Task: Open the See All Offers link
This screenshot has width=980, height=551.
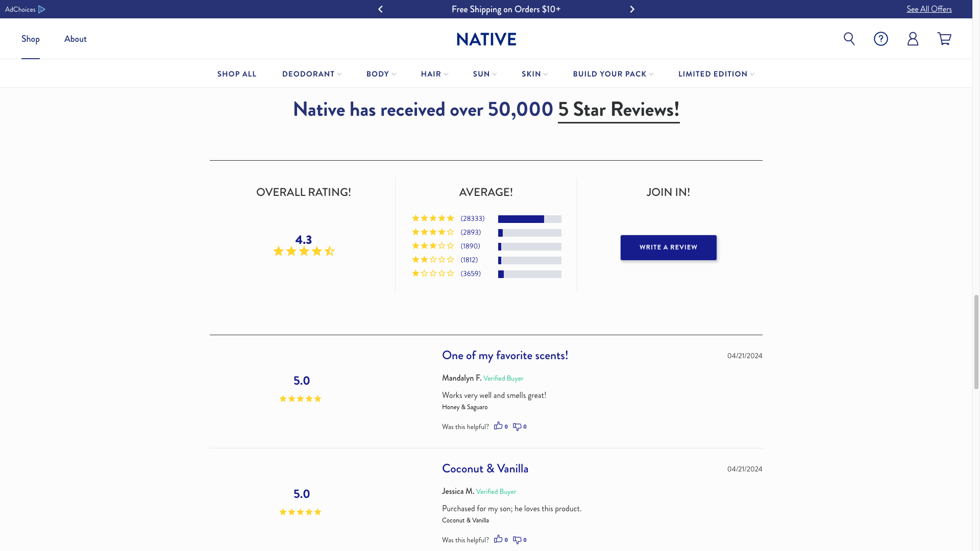Action: tap(929, 9)
